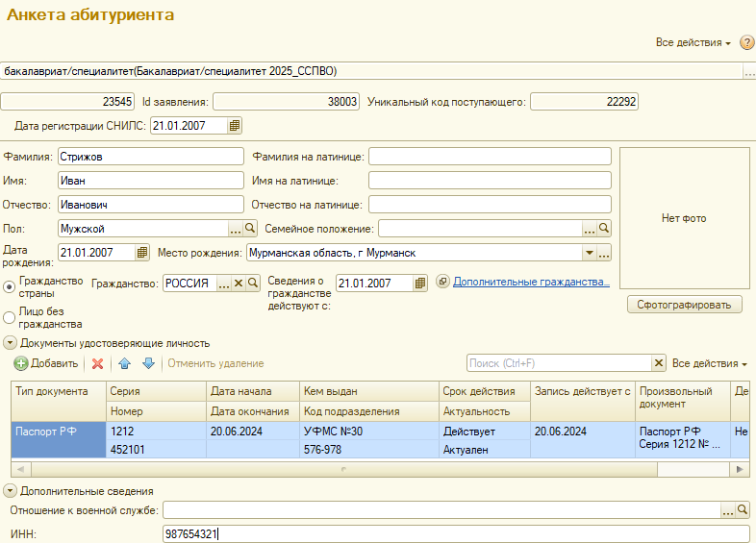756x543 pixels.
Task: Open Все действия menu above documents table
Action: coord(710,363)
